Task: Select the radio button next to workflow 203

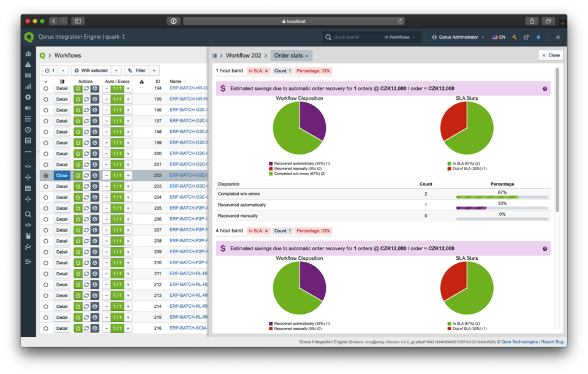Action: click(45, 186)
